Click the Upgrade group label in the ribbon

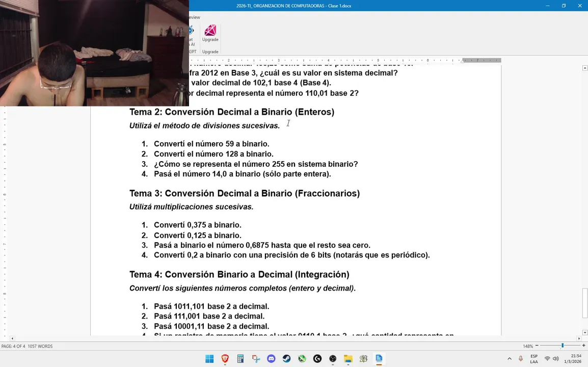210,52
